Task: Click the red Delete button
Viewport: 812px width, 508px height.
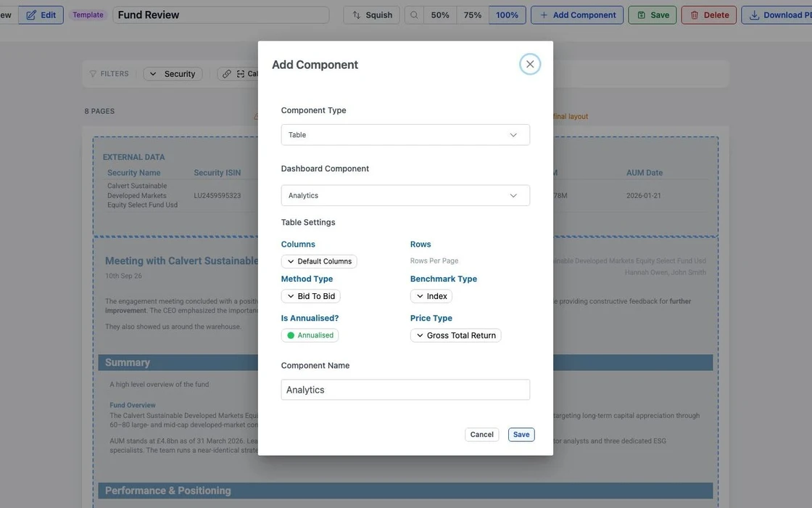Action: (708, 15)
